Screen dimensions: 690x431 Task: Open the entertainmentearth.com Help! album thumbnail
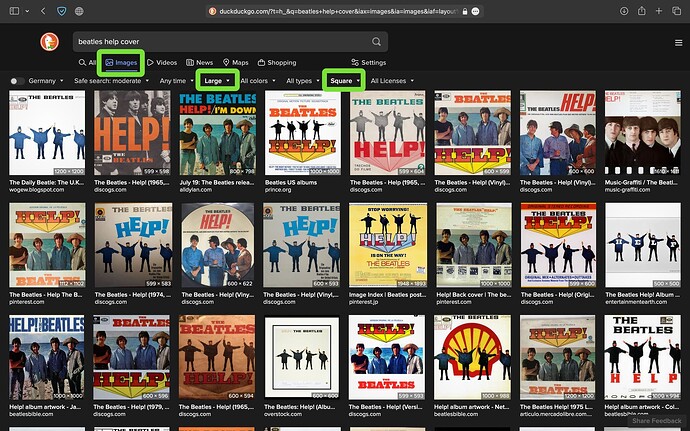[x=643, y=245]
